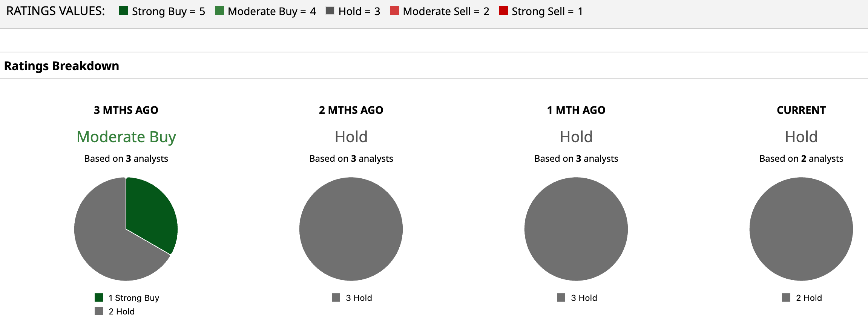Click the '2 Hold' swatch under CURRENT
868x322 pixels.
pyautogui.click(x=786, y=297)
